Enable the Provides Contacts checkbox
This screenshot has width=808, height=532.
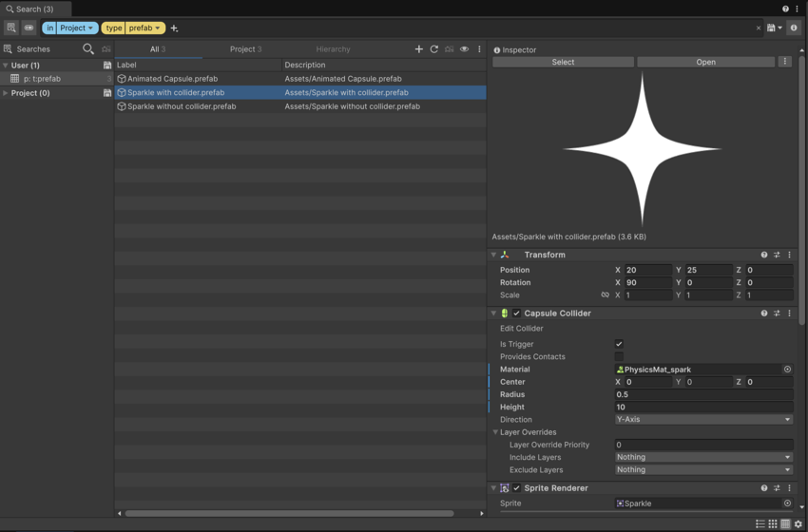pos(619,357)
